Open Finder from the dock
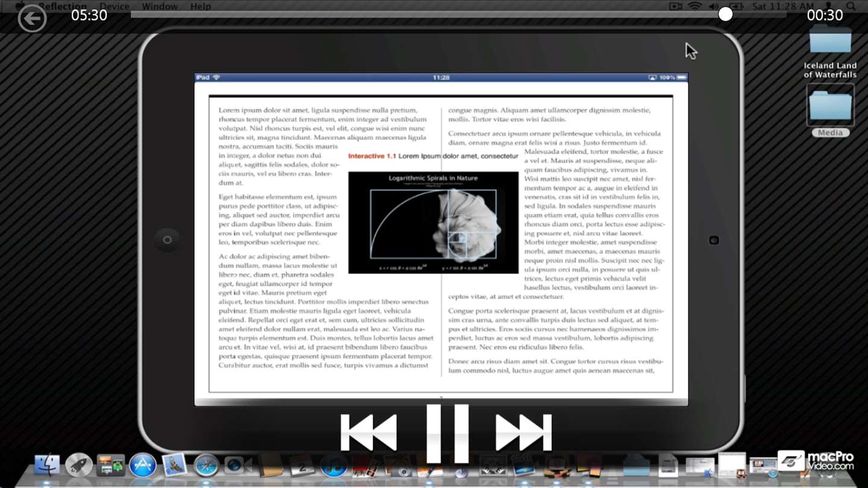This screenshot has height=488, width=868. [x=47, y=465]
